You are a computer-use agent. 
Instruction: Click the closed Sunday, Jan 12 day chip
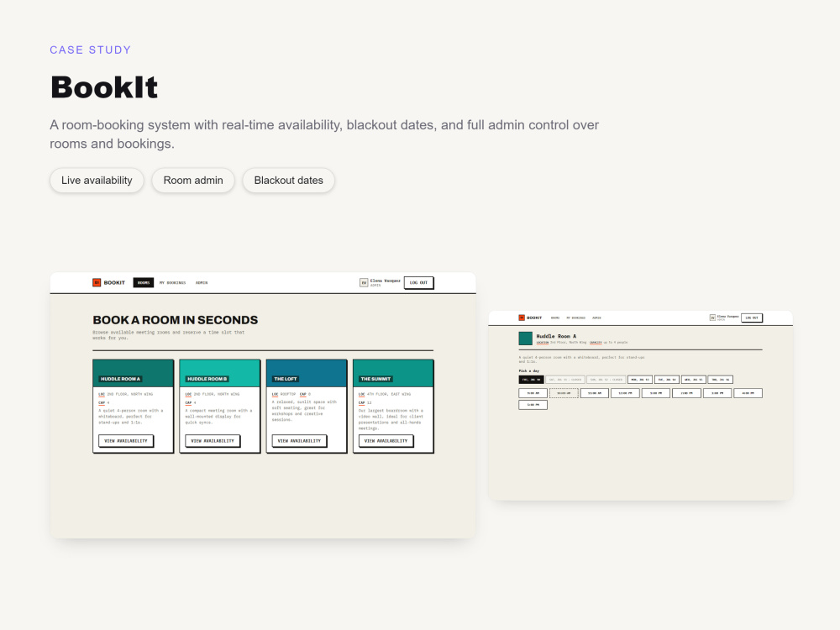(x=606, y=380)
